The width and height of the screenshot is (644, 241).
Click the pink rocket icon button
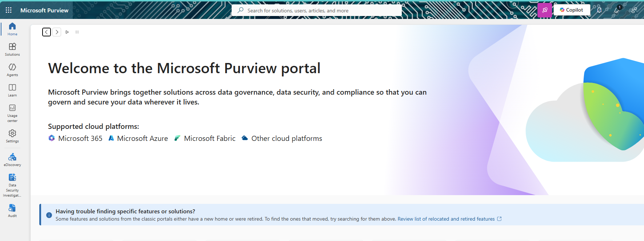tap(545, 10)
